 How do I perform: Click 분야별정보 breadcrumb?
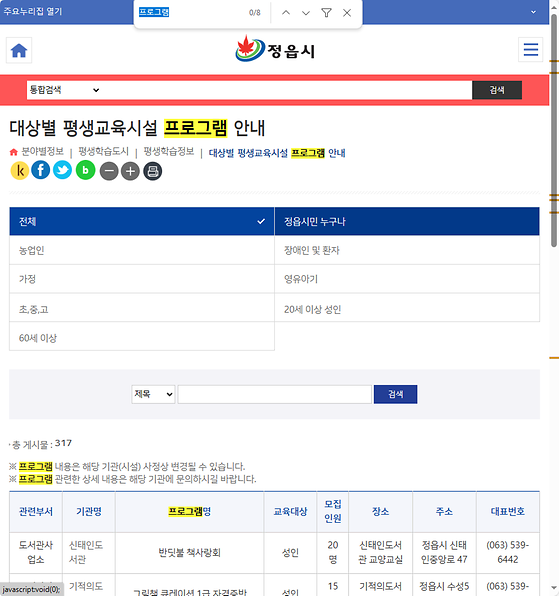coord(42,151)
